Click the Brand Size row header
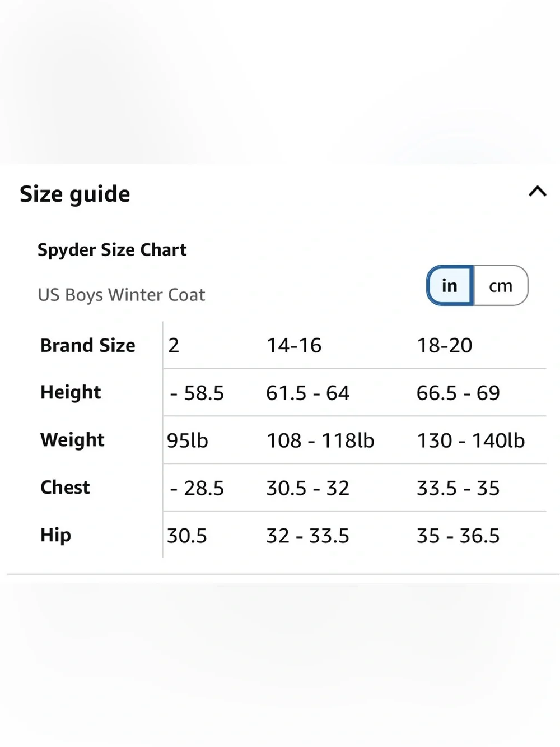This screenshot has width=560, height=747. pyautogui.click(x=88, y=345)
